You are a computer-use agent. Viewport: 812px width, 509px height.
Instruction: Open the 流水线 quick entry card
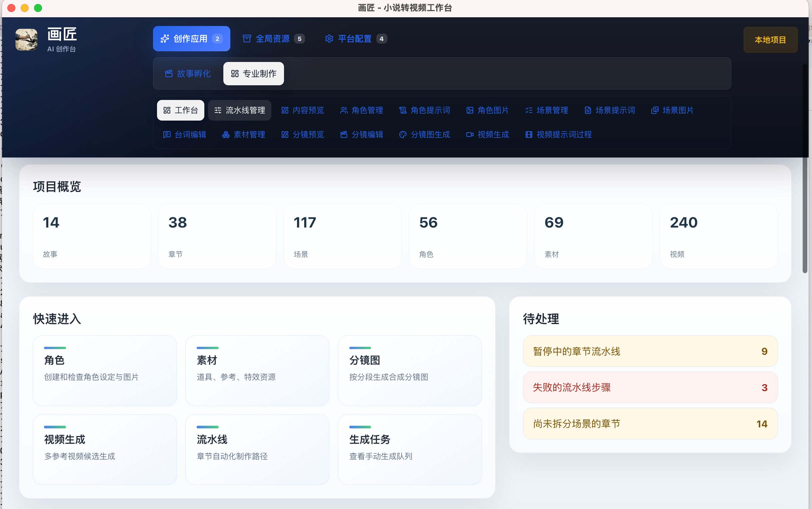point(257,450)
